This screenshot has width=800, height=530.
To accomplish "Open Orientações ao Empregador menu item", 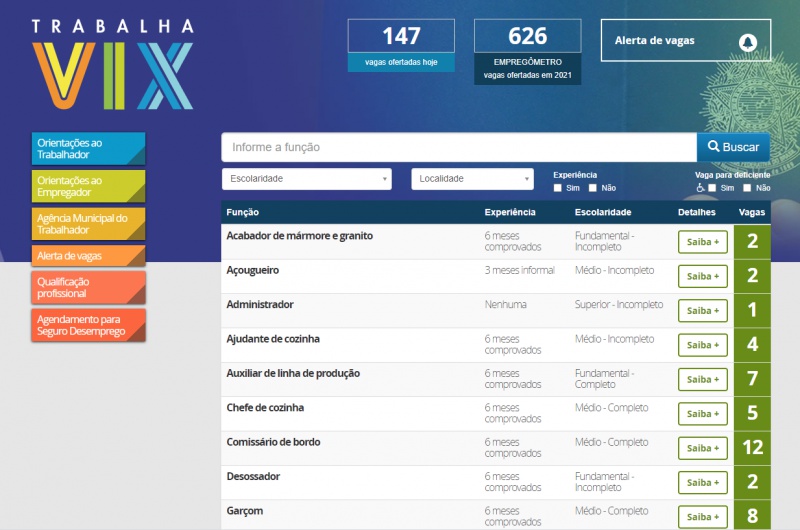I will click(88, 186).
